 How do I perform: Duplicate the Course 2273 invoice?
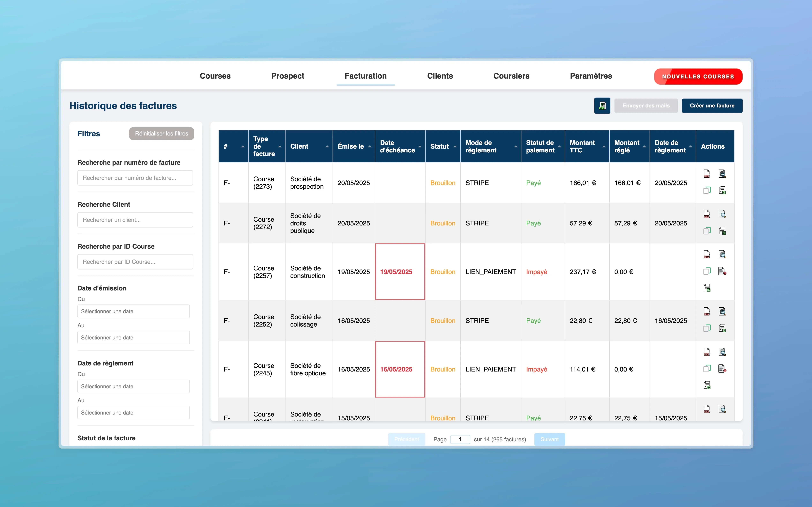click(707, 191)
